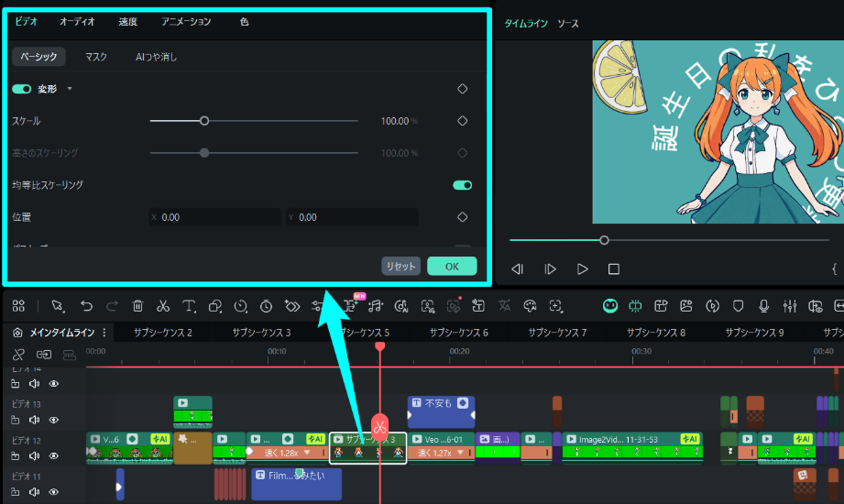Open the duration stopwatch icon
Image resolution: width=844 pixels, height=504 pixels.
(x=266, y=306)
